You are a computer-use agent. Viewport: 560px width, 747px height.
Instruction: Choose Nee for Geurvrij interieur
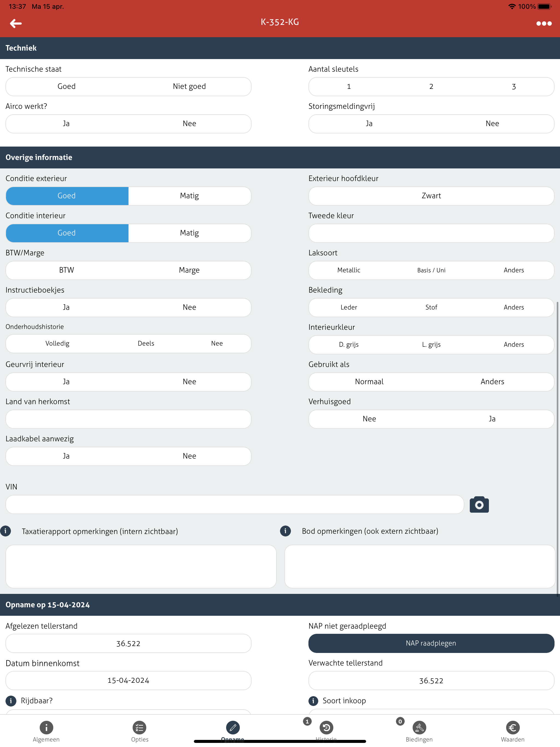point(189,382)
